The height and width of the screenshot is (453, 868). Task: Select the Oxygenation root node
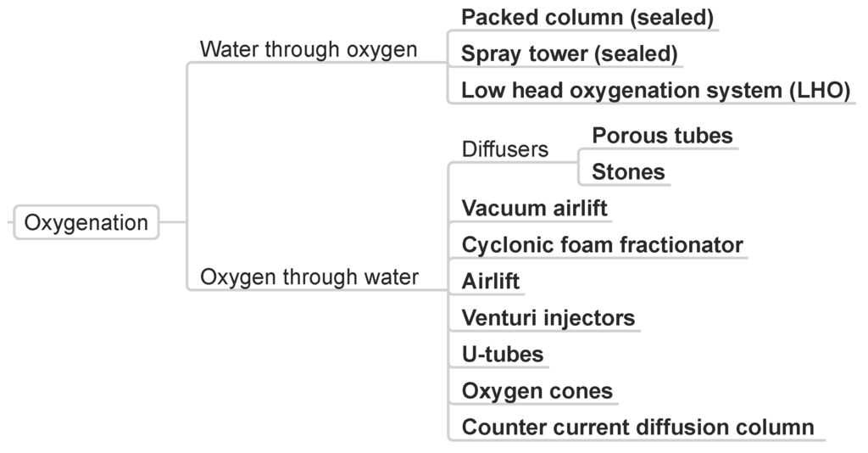tap(86, 223)
